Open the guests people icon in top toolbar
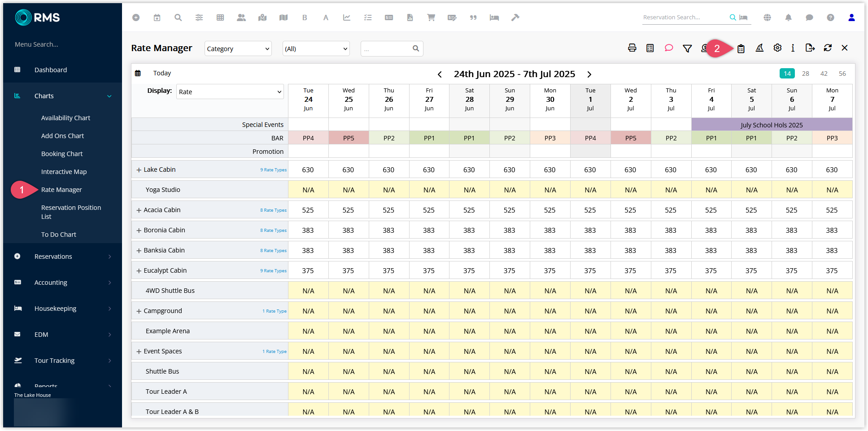 tap(241, 17)
